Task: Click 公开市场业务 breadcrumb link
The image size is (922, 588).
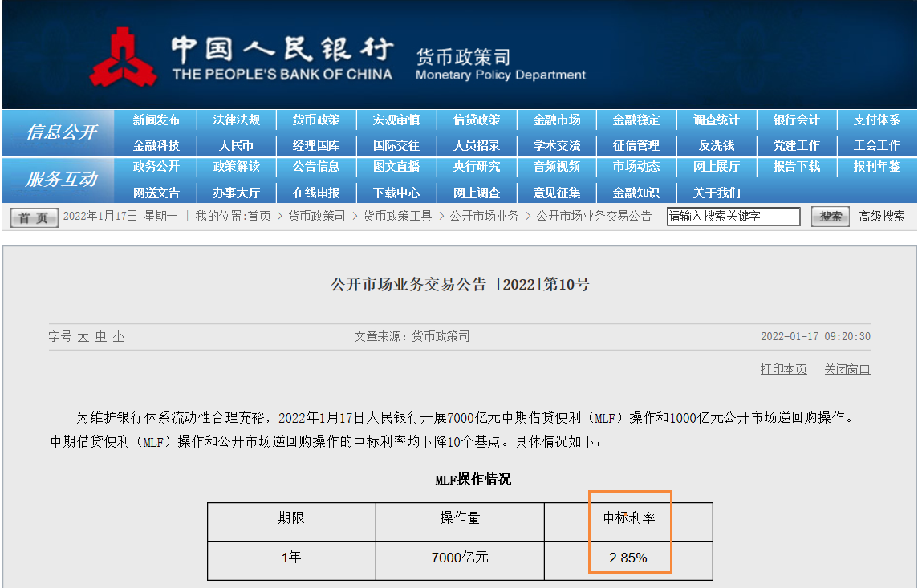Action: click(x=485, y=217)
